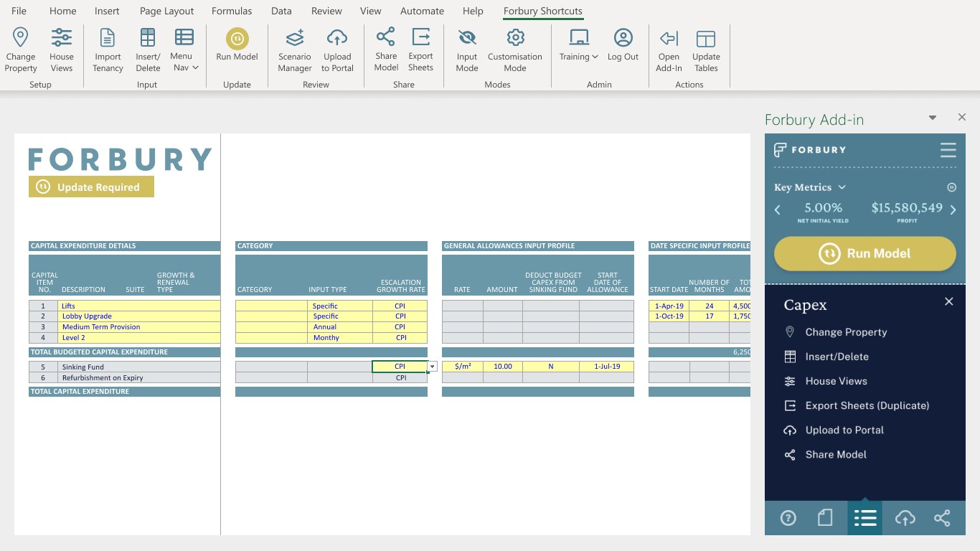Screen dimensions: 980x551
Task: Click the Key Metrics pause icon
Action: pyautogui.click(x=952, y=187)
